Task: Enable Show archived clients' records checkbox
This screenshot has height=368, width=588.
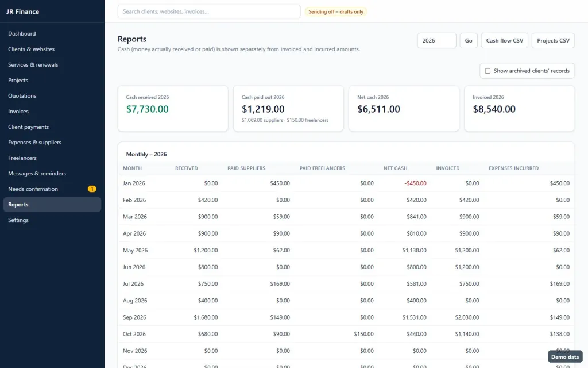Action: pyautogui.click(x=488, y=71)
